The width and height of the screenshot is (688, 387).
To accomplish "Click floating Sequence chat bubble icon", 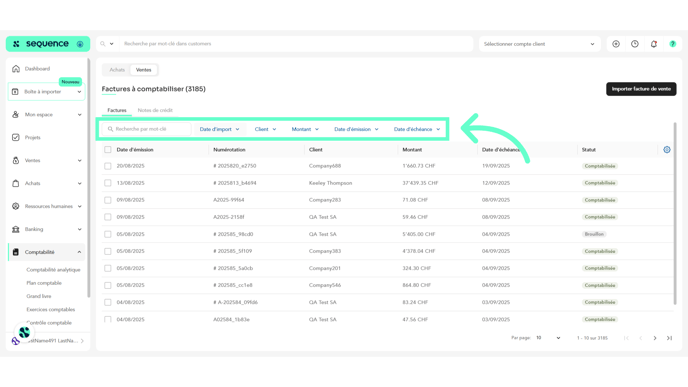I will tap(24, 332).
